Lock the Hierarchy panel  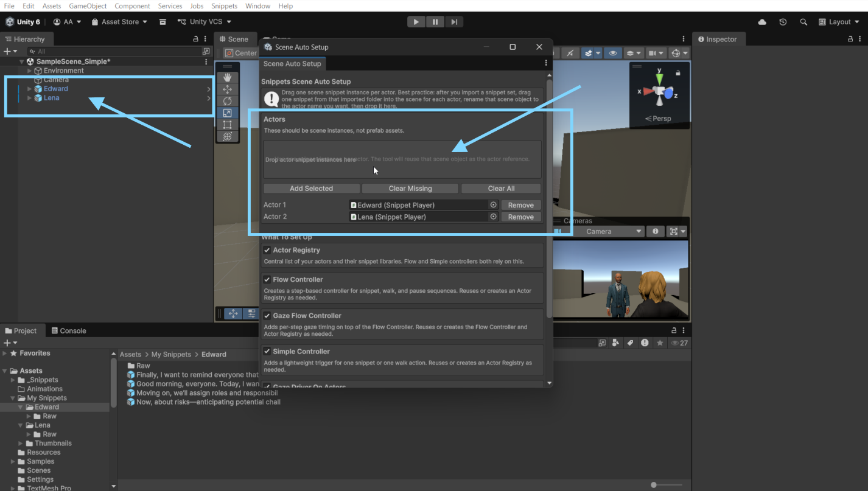196,39
